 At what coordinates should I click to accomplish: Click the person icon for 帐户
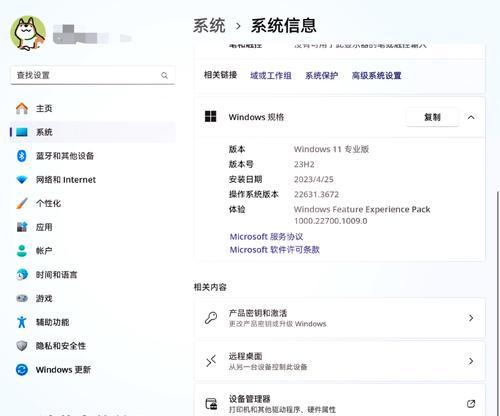22,251
